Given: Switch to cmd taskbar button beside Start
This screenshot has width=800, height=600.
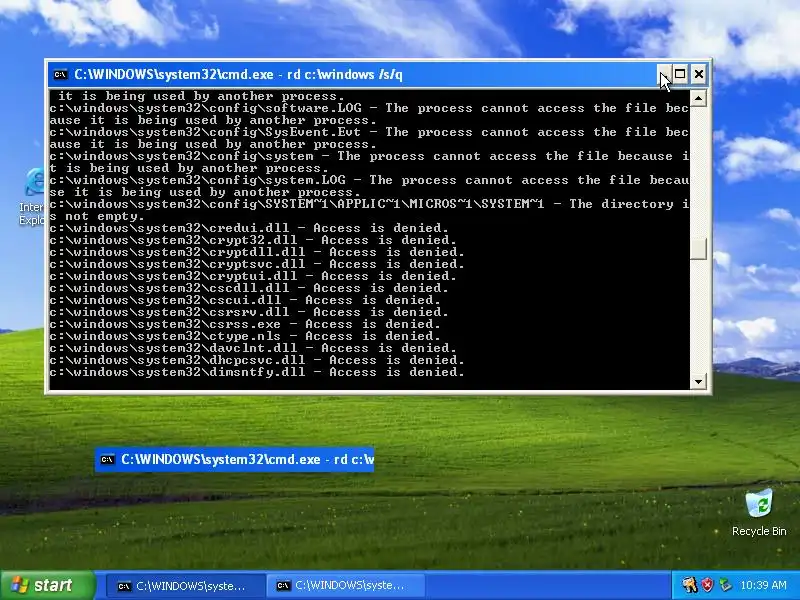Looking at the screenshot, I should coord(186,586).
